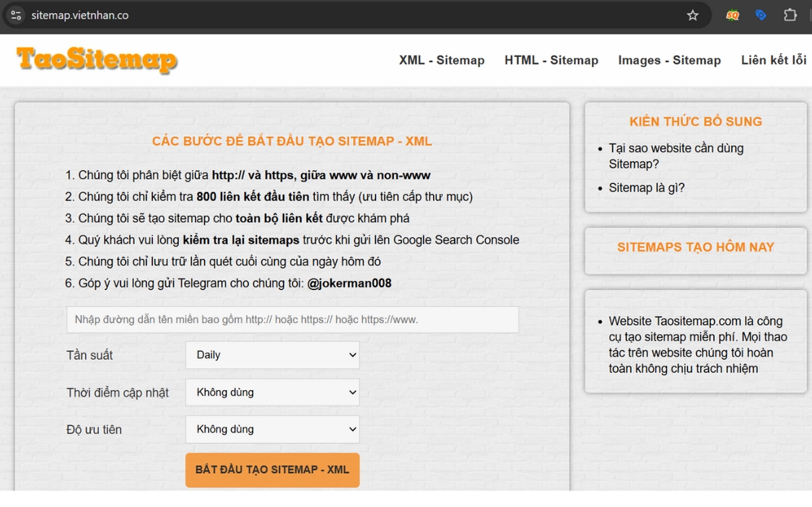Open the Images - Sitemap menu item
This screenshot has height=507, width=812.
pos(669,60)
